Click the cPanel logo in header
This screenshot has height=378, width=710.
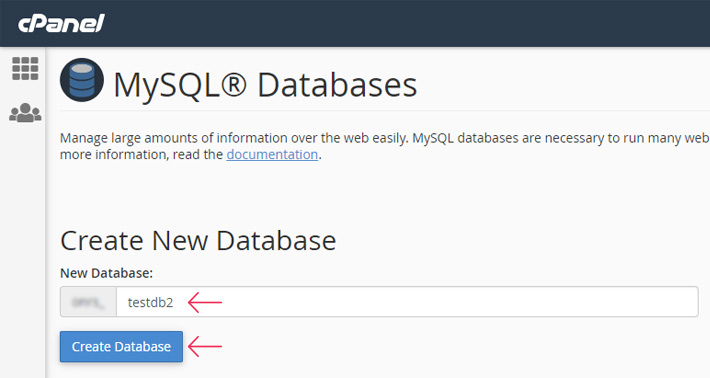[x=62, y=23]
